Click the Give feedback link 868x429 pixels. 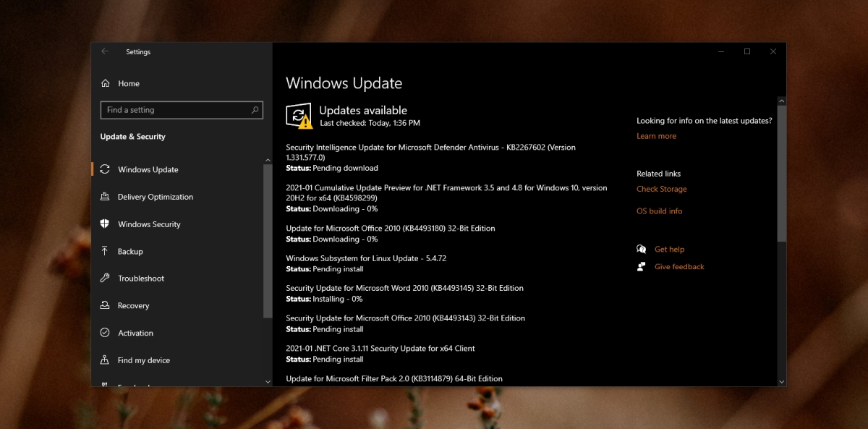[679, 266]
